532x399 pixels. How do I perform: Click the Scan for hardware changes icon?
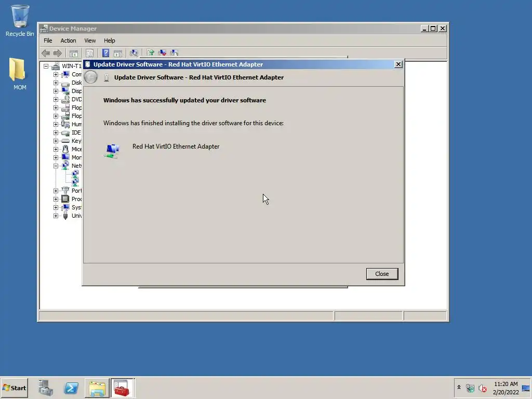coord(134,53)
